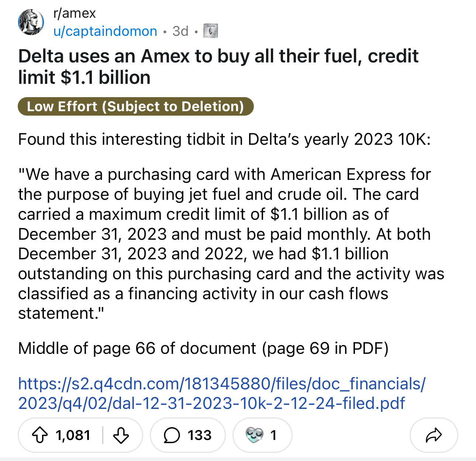Screen dimensions: 476x461
Task: Open the Delta 10-K PDF link
Action: 221,393
